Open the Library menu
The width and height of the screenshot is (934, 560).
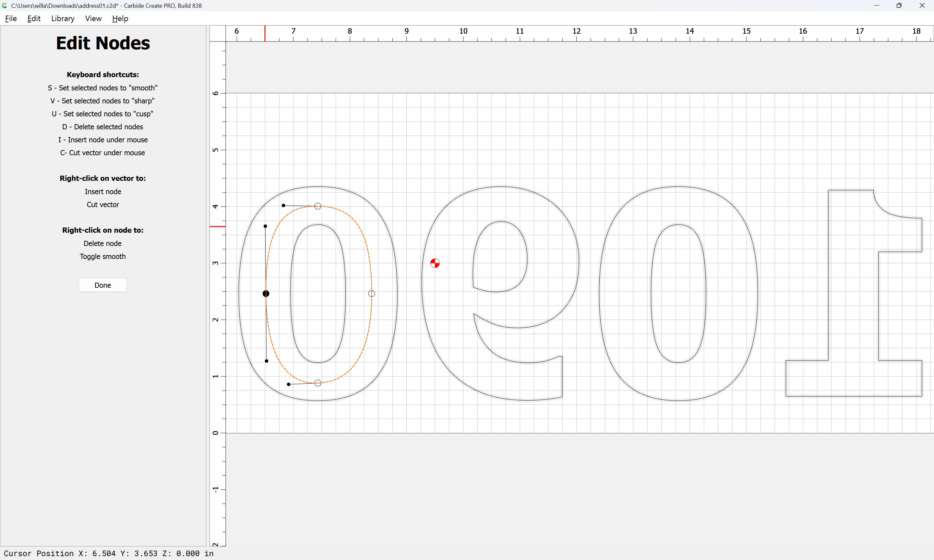(63, 18)
